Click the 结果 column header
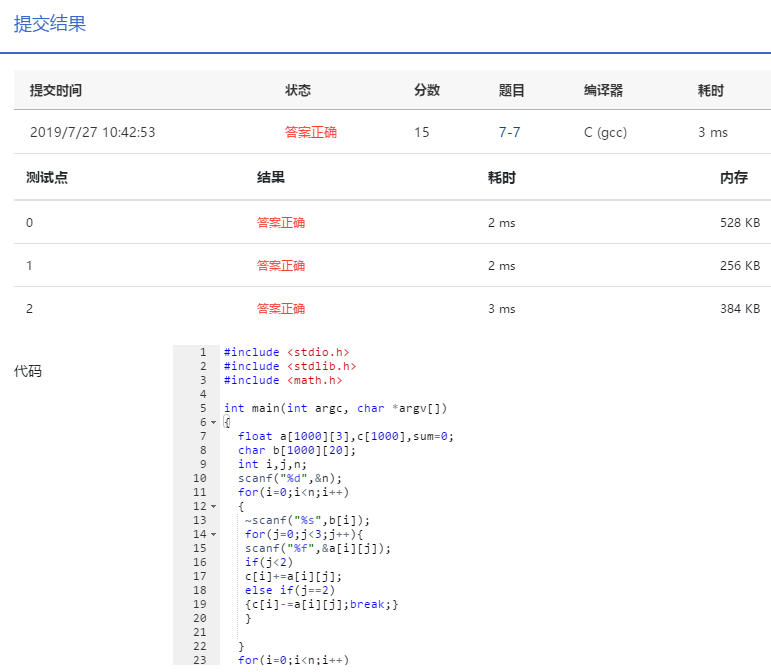 270,177
